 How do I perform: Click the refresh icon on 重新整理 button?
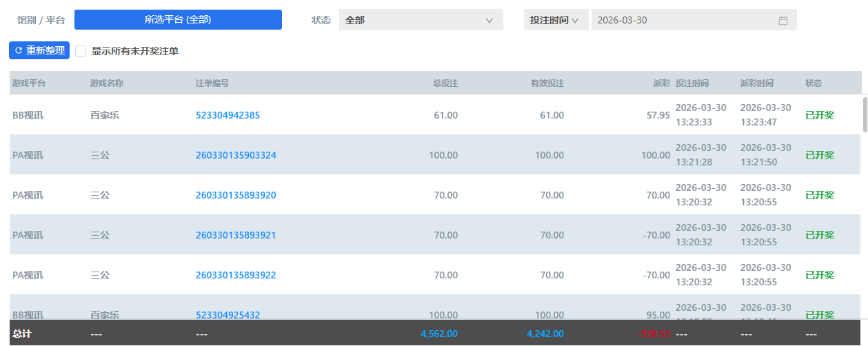click(x=19, y=51)
